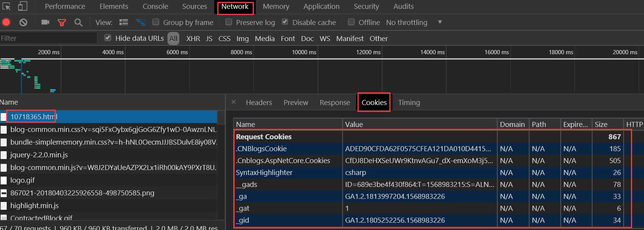Click the Filter text input field

tap(48, 38)
